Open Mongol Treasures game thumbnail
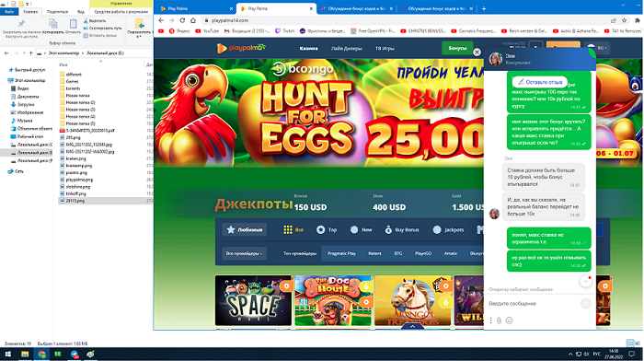Image resolution: width=644 pixels, height=361 pixels. 413,300
